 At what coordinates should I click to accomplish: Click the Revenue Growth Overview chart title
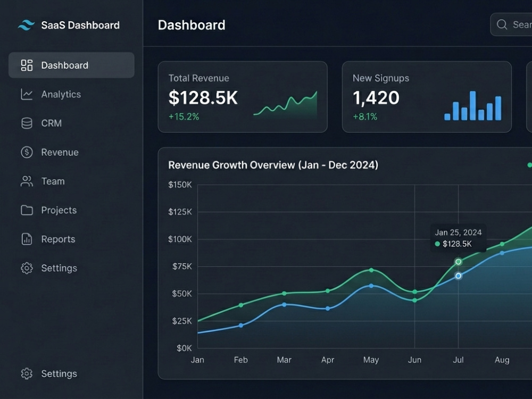point(273,165)
